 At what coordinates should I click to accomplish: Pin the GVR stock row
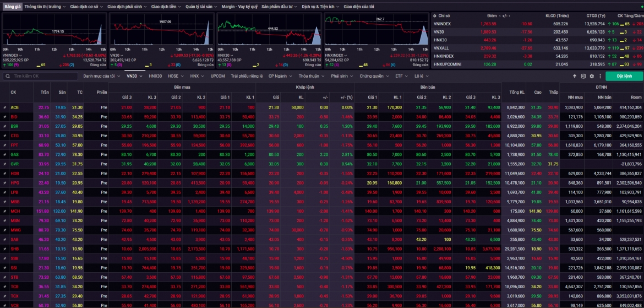point(5,164)
